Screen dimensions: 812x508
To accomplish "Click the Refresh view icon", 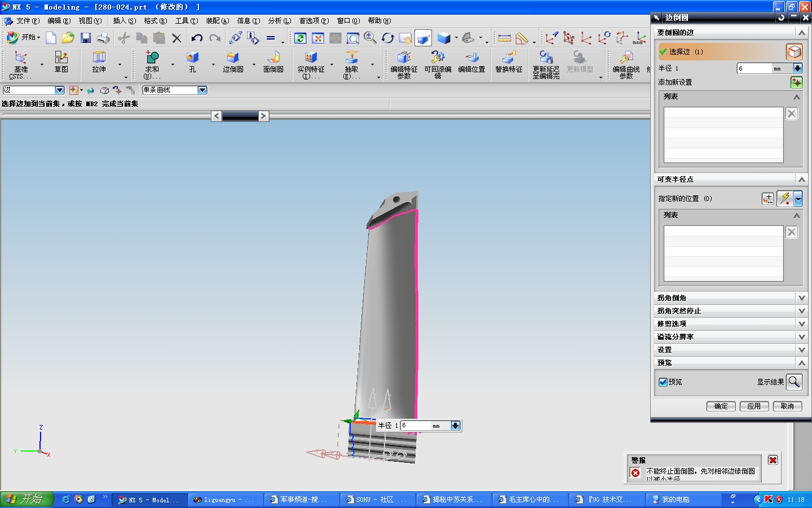I will click(x=301, y=38).
